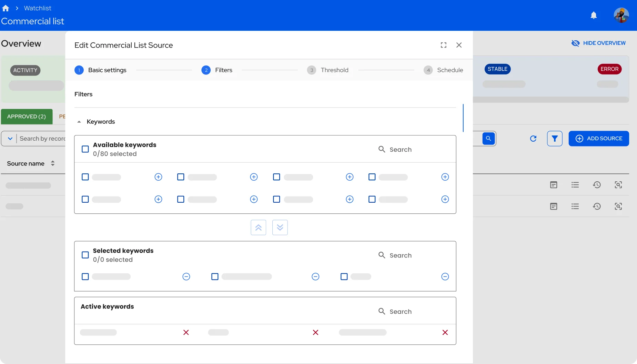The image size is (637, 364).
Task: Open scan-search icon for first source row
Action: point(618,185)
